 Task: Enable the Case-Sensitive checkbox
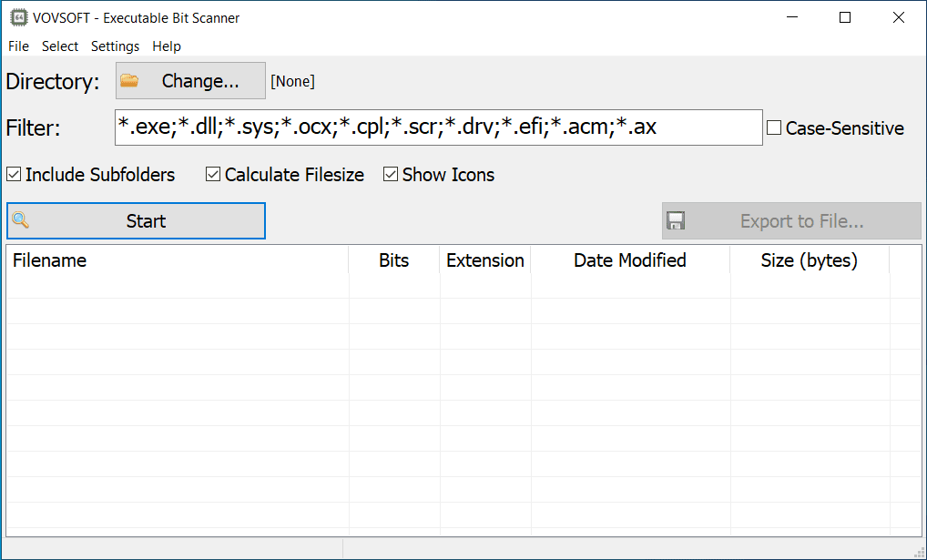[774, 128]
